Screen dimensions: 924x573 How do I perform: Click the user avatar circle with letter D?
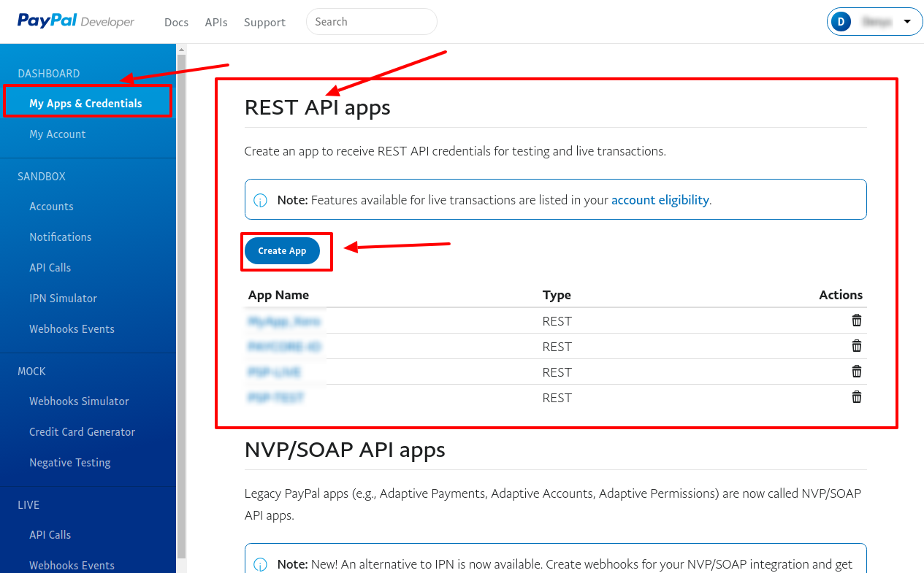click(841, 22)
